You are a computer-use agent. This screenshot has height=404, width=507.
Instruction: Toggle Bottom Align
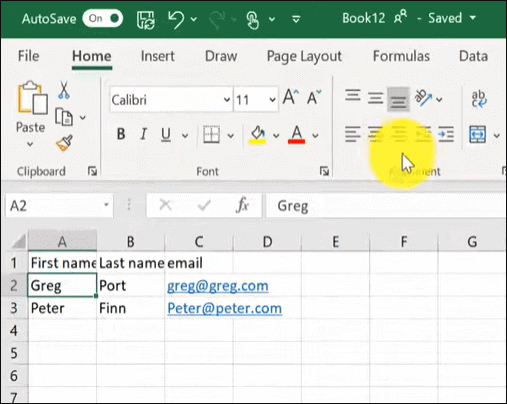coord(398,100)
